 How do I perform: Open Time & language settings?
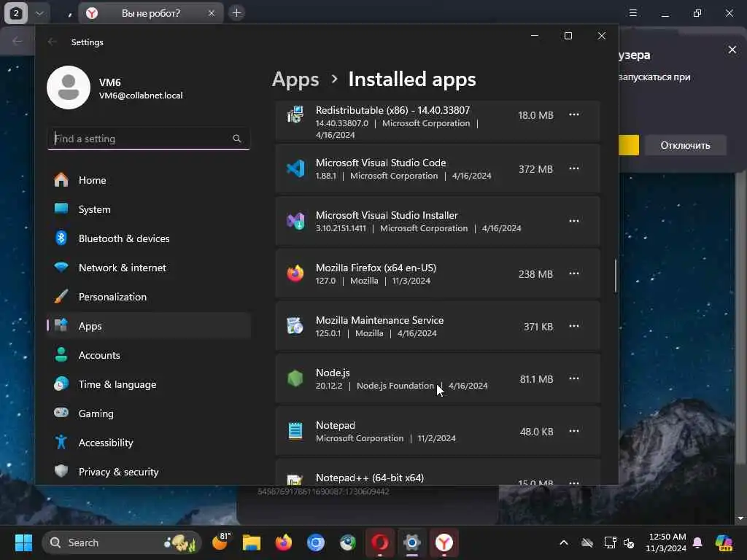(149, 384)
